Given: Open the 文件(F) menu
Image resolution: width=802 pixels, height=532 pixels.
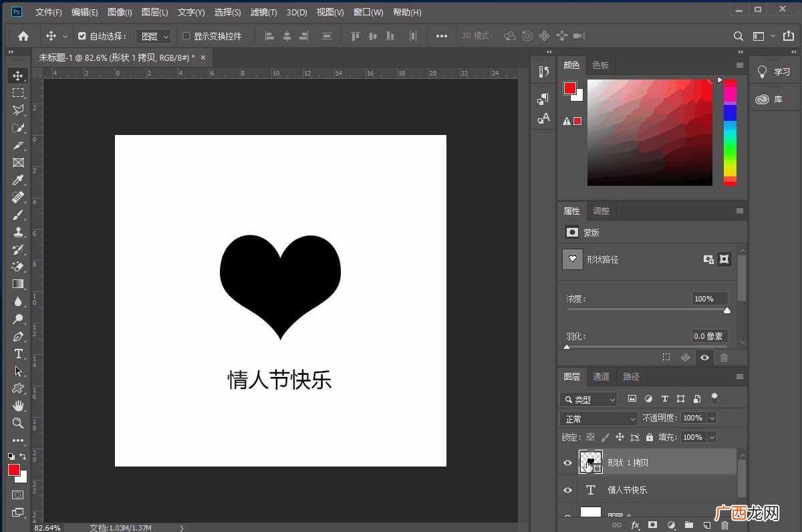Looking at the screenshot, I should click(48, 12).
